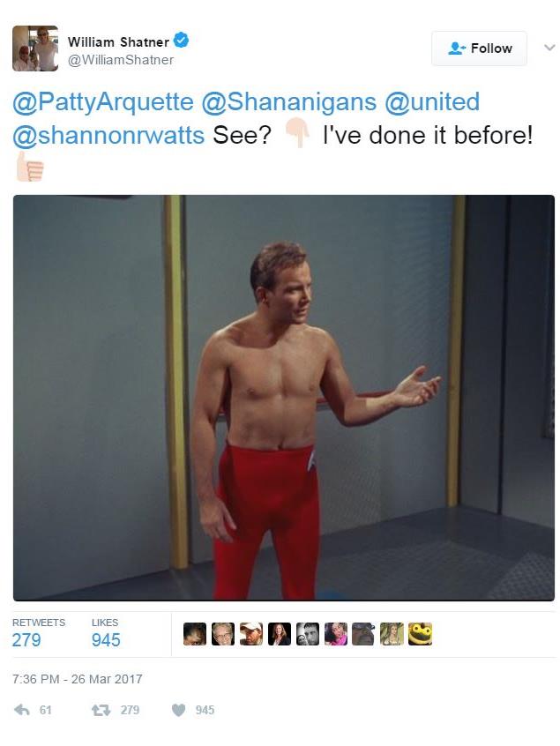Viewport: 560px width, 746px height.
Task: Open the @Shananigans mention link
Action: [x=288, y=101]
